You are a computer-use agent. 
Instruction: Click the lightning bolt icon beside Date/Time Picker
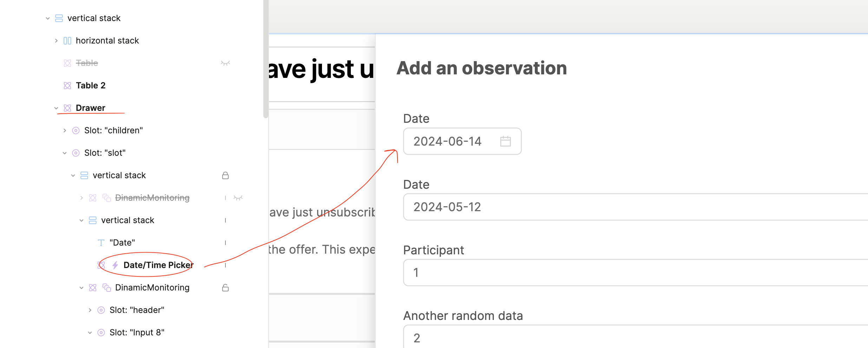pos(115,265)
